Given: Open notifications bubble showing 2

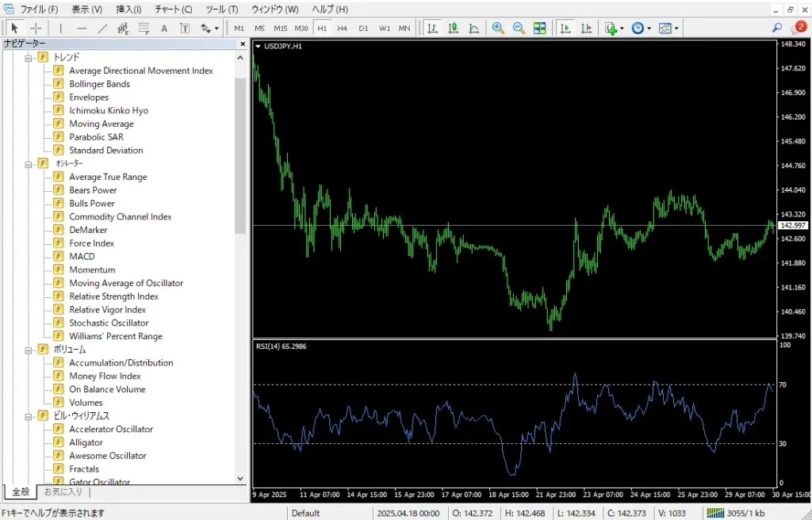Looking at the screenshot, I should 798,28.
